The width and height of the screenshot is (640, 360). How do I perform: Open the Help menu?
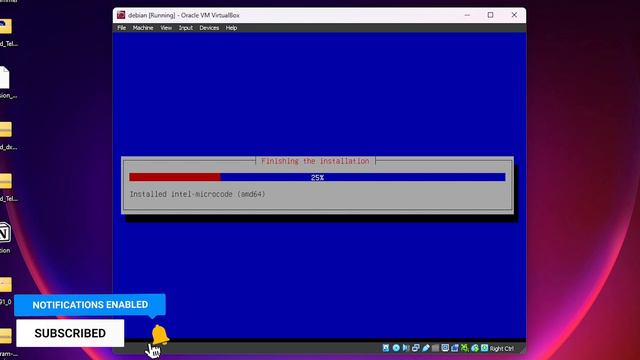[x=231, y=28]
